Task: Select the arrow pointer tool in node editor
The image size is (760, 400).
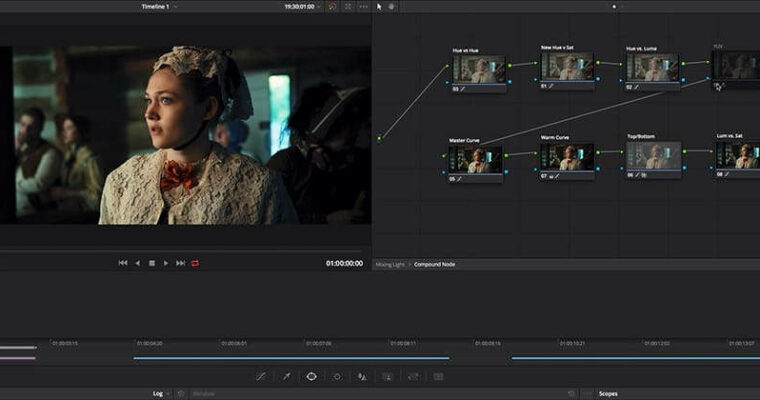Action: point(379,7)
